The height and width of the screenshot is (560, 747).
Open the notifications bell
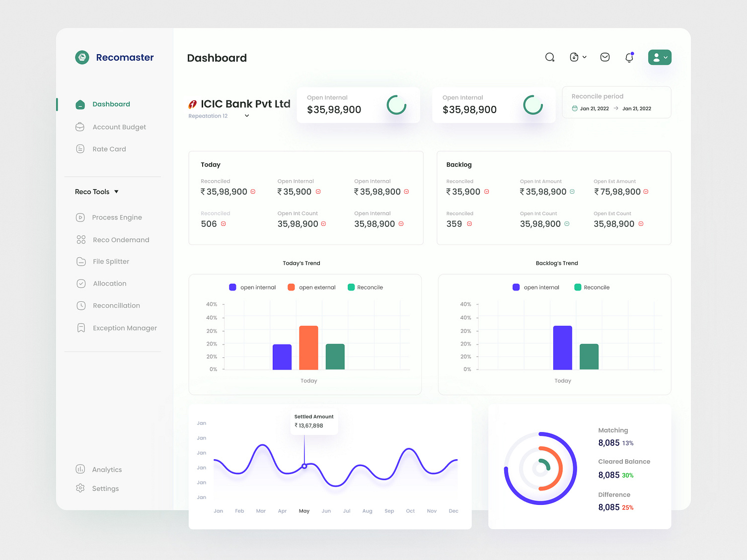[x=629, y=57]
